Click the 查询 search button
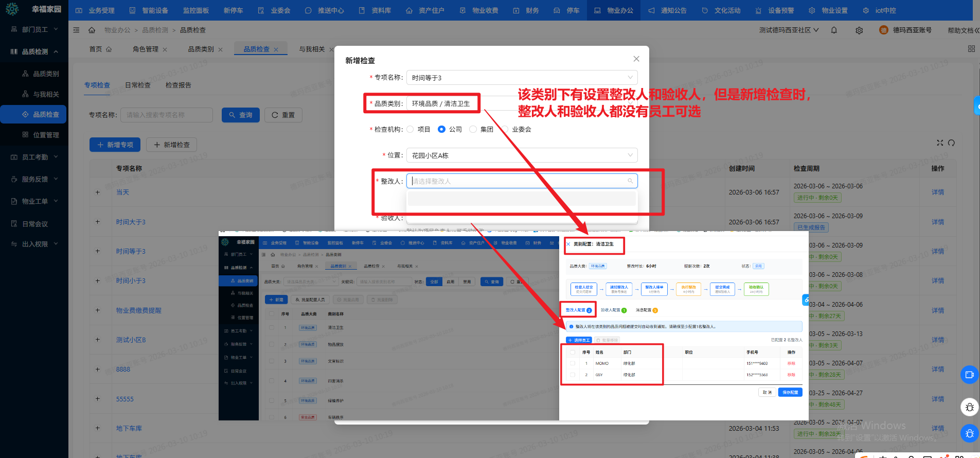980x458 pixels. (241, 115)
